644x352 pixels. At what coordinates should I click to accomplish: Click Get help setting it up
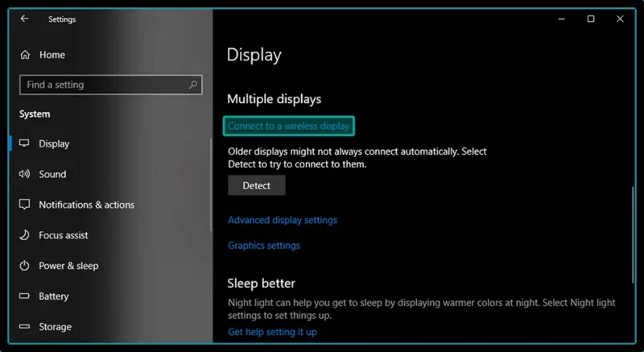pos(272,332)
